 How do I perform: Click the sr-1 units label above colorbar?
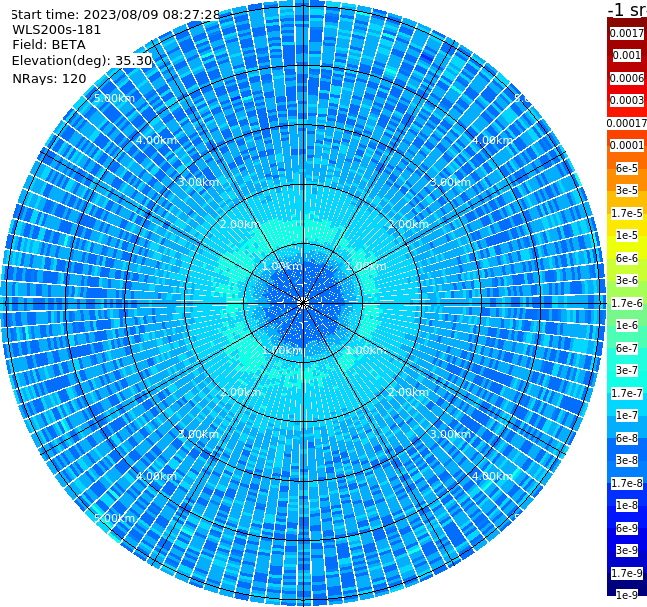coord(628,9)
